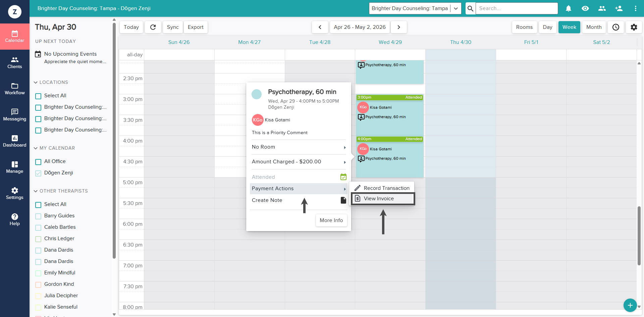Viewport: 644px width, 317px height.
Task: Go to the next week
Action: (x=399, y=27)
